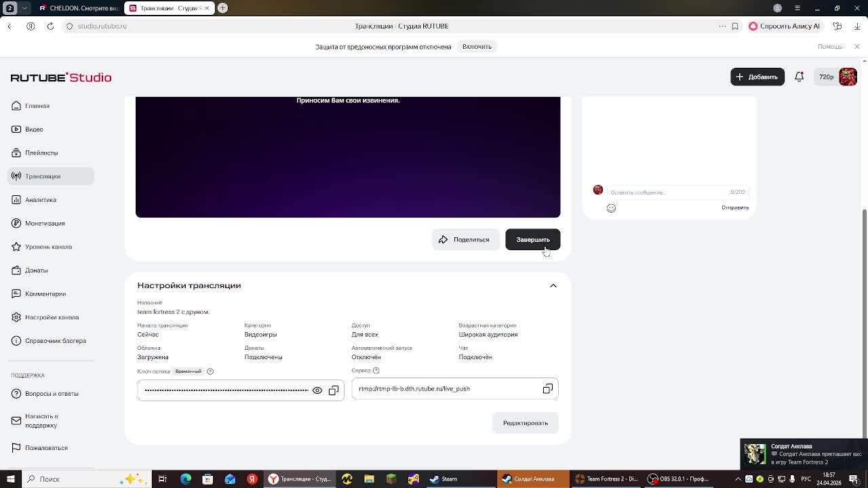The height and width of the screenshot is (488, 868).
Task: Switch to the CHELDON browser tab
Action: tap(78, 8)
